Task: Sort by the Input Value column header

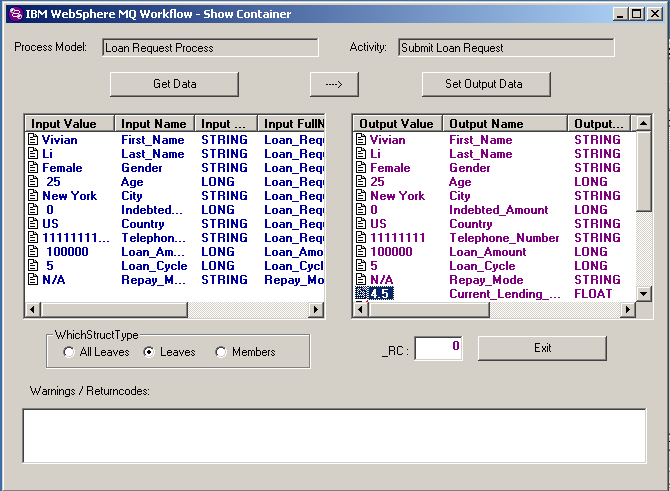Action: 70,123
